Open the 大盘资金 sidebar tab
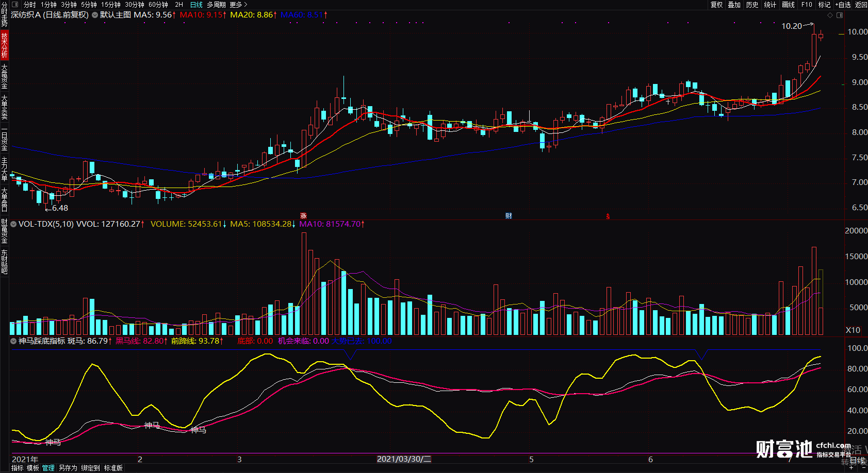The image size is (868, 473). point(4,77)
